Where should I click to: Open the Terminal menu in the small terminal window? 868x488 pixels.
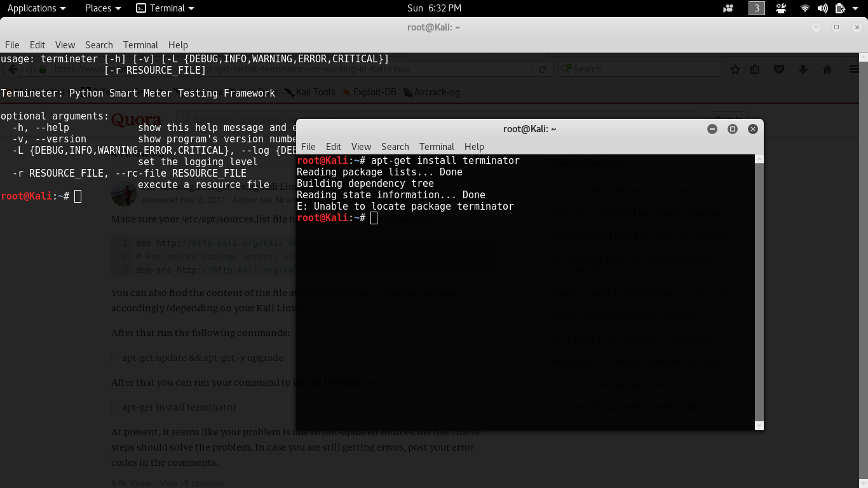(437, 147)
